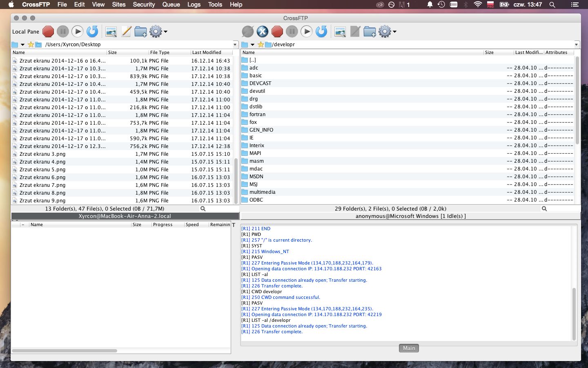This screenshot has height=368, width=588.
Task: Refresh the local pane with blue arrow icon
Action: 92,31
